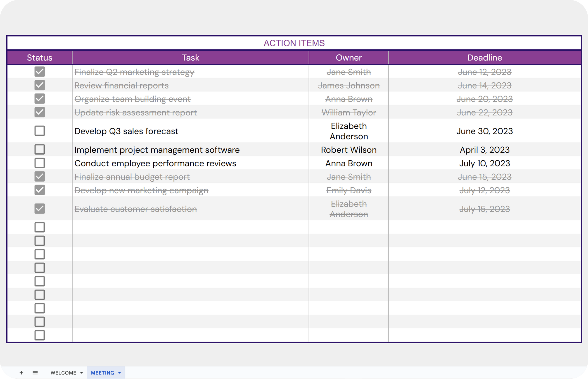Uncheck Finalize Q2 marketing strategy checkbox
Viewport: 588px width, 379px height.
coord(40,72)
